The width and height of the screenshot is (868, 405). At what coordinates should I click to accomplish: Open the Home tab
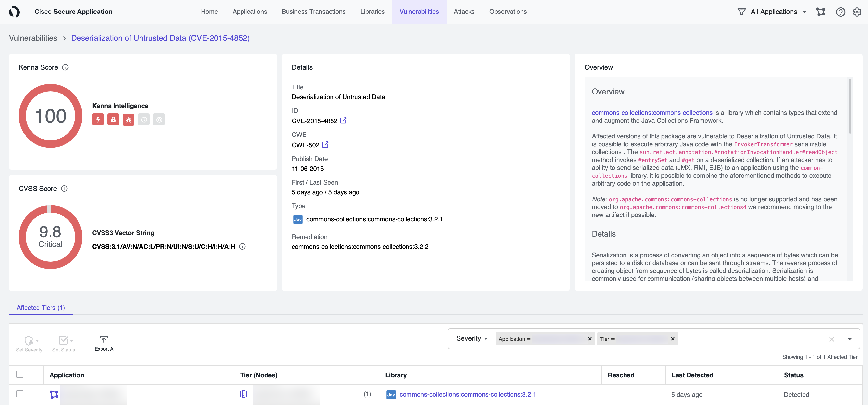(x=209, y=12)
